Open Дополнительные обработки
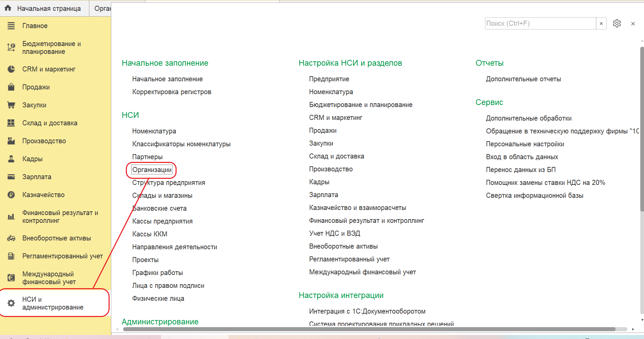The width and height of the screenshot is (644, 339). pyautogui.click(x=529, y=118)
